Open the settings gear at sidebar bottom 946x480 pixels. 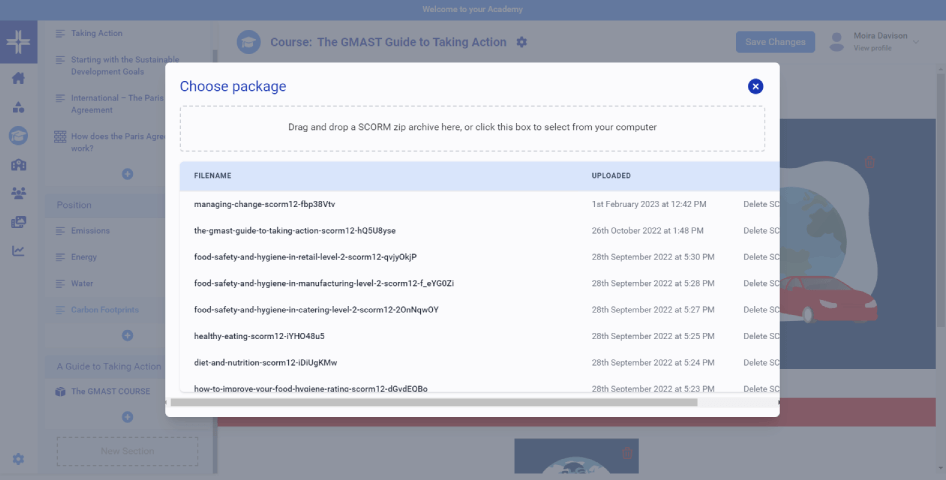(x=18, y=459)
